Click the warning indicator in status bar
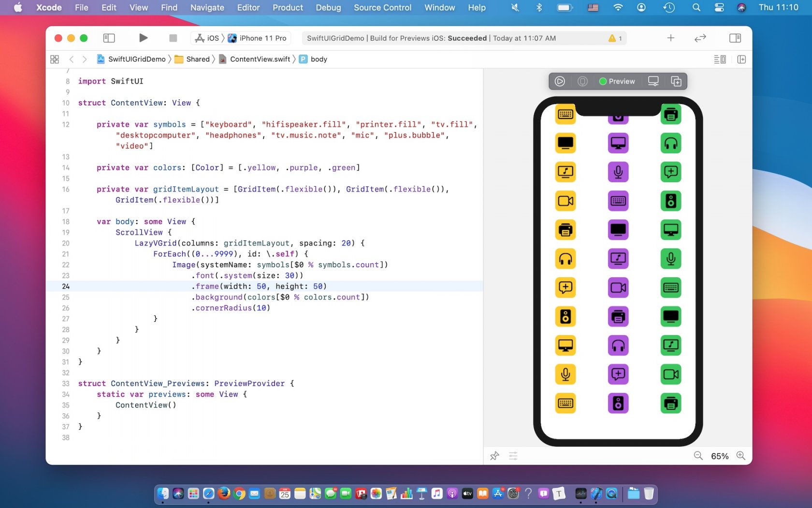This screenshot has width=812, height=508. click(615, 38)
